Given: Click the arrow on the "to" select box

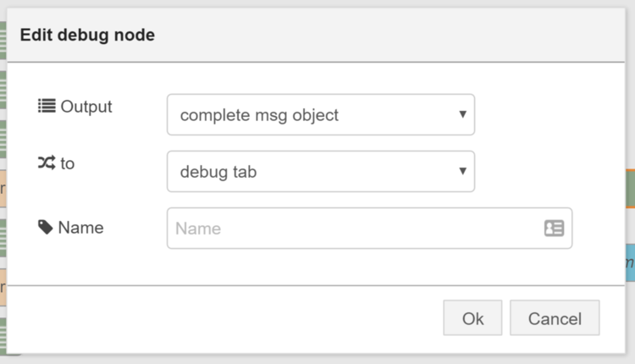Looking at the screenshot, I should (462, 171).
